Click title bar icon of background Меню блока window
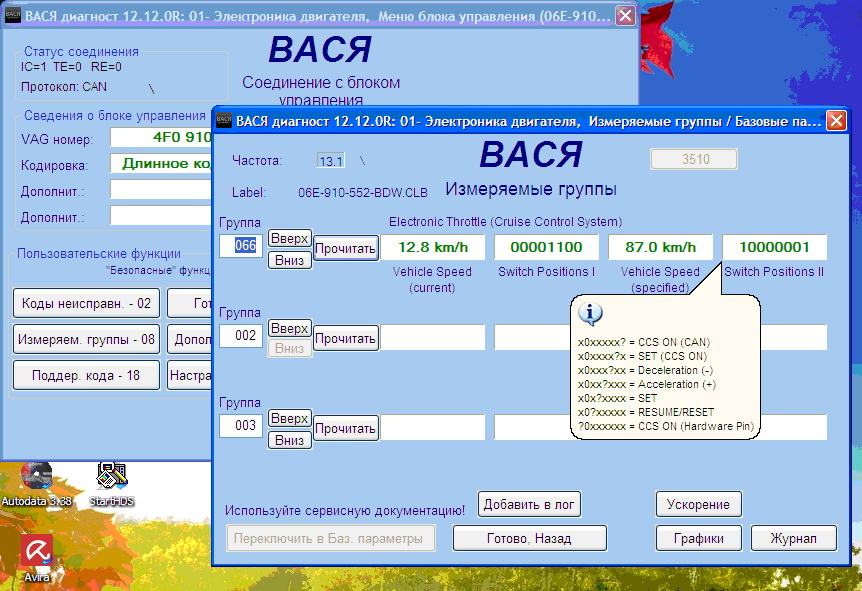This screenshot has height=591, width=862. [12, 16]
